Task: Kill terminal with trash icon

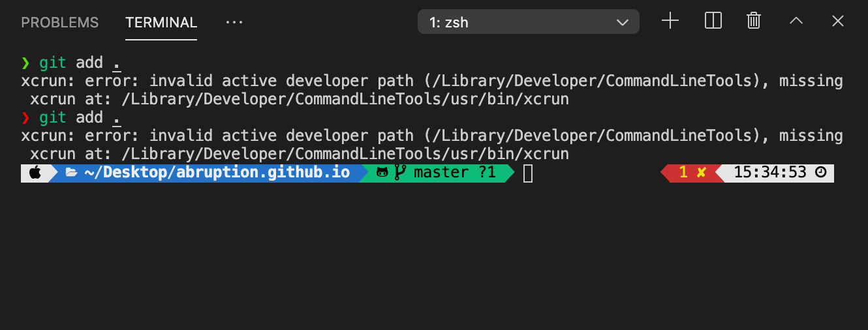Action: point(754,21)
